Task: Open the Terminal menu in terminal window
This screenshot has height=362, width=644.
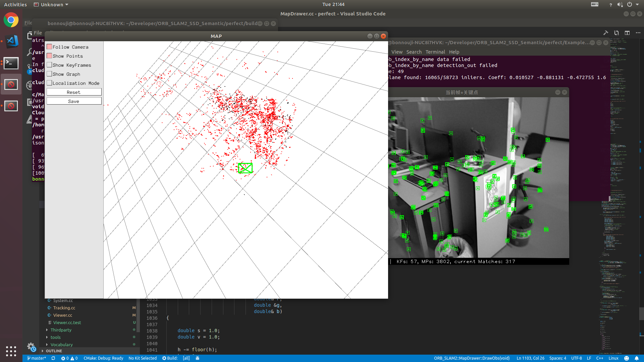Action: [435, 52]
